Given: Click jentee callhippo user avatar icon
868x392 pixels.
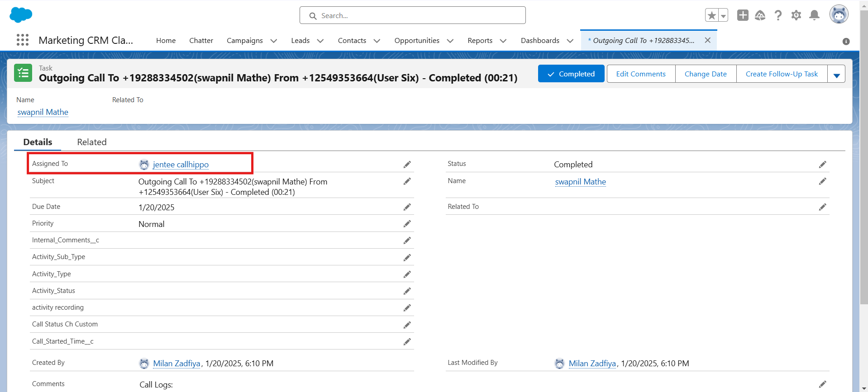Looking at the screenshot, I should [144, 165].
